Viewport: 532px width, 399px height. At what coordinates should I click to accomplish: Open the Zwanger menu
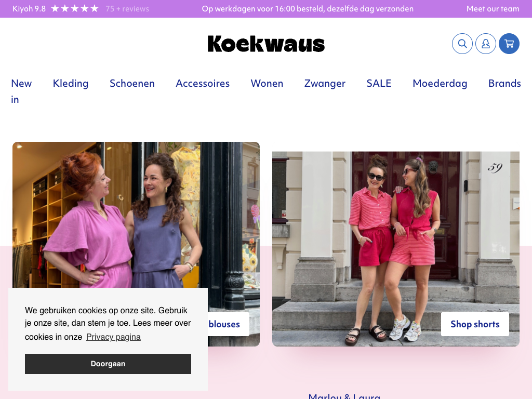(x=325, y=84)
